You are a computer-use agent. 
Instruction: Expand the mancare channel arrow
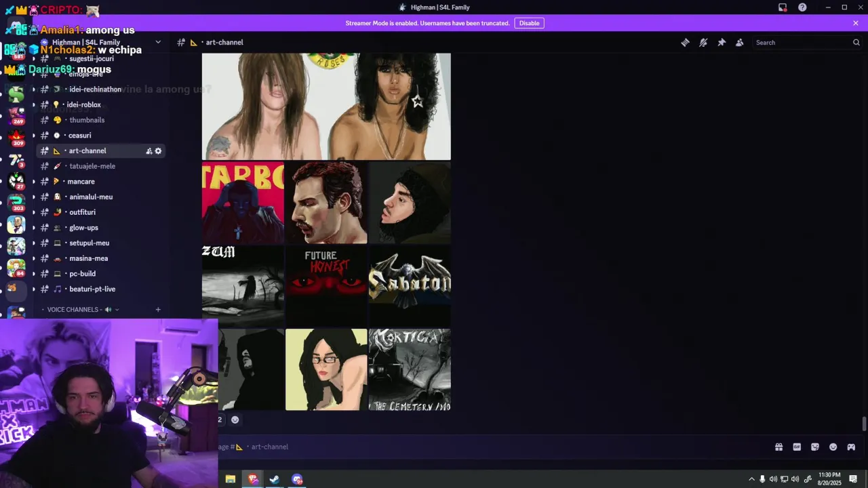(x=33, y=182)
